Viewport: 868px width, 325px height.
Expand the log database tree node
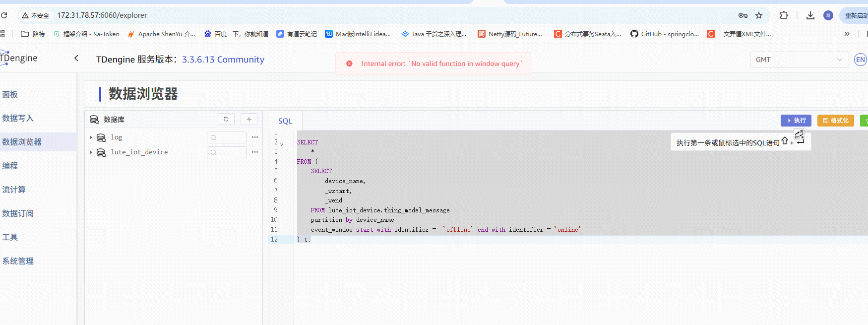pyautogui.click(x=91, y=137)
